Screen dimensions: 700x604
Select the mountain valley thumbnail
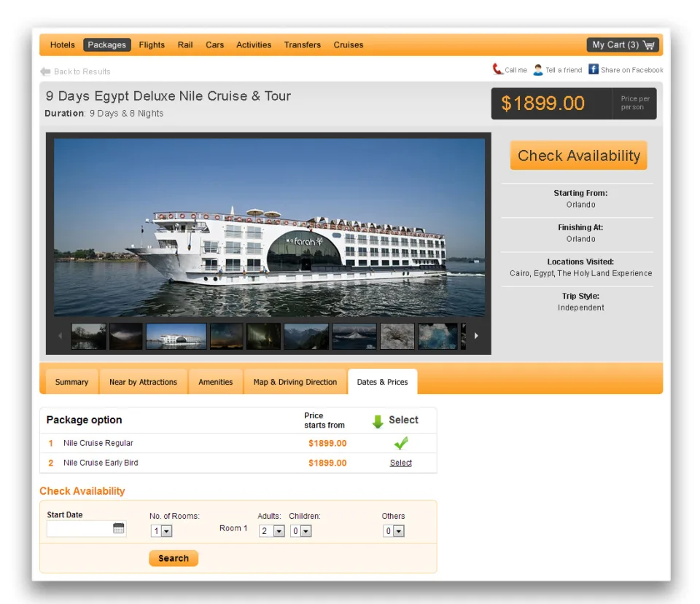pos(306,336)
